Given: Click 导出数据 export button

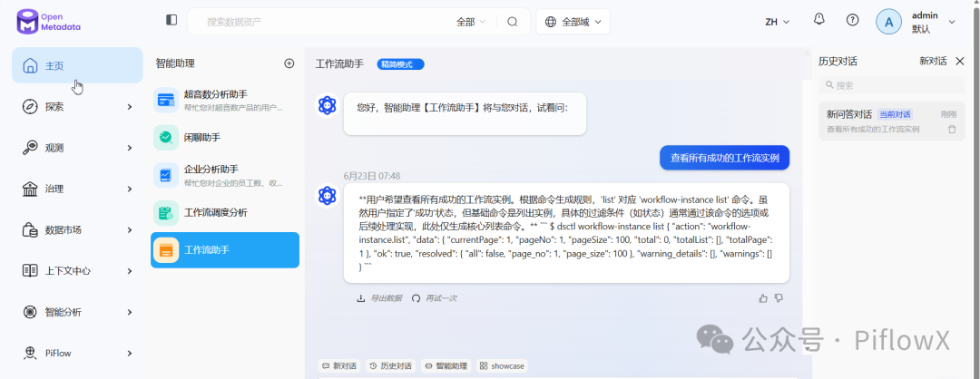Looking at the screenshot, I should (x=379, y=298).
